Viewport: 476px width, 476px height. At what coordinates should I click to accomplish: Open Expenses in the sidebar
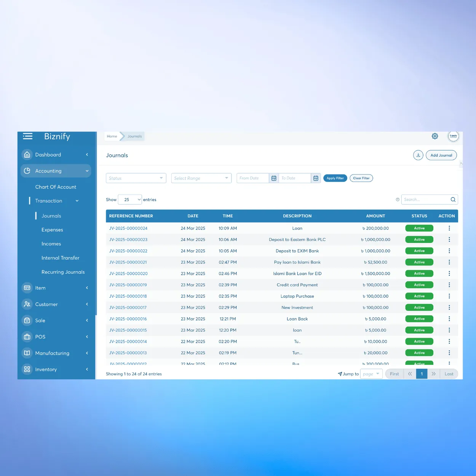pyautogui.click(x=52, y=230)
